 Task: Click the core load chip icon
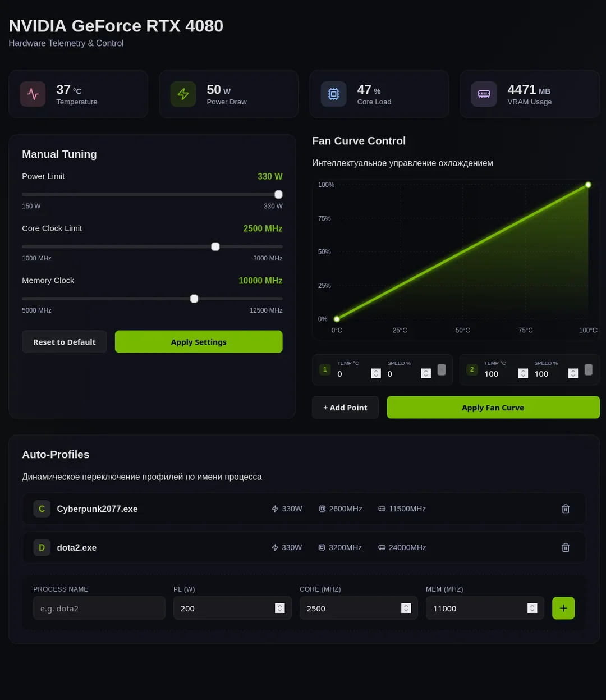coord(333,94)
